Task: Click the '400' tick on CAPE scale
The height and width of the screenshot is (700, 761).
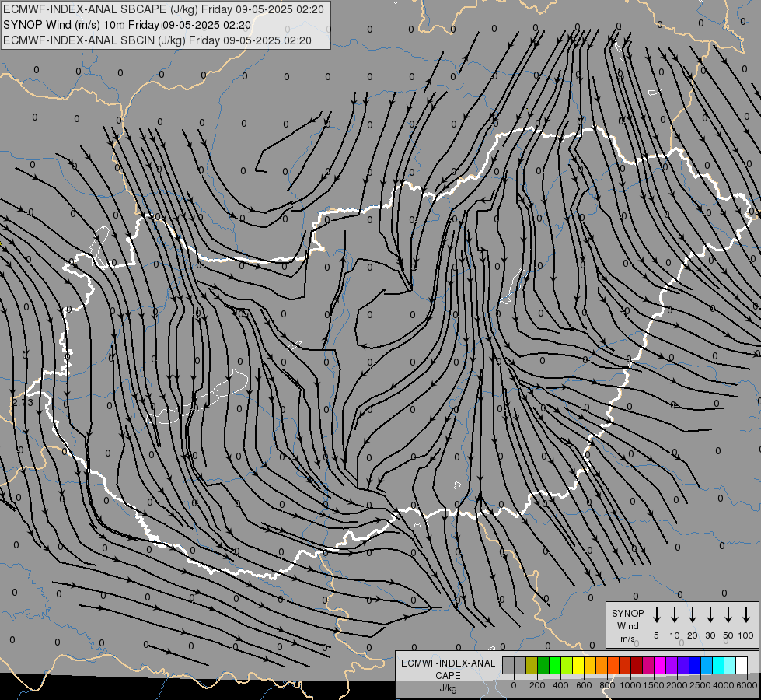Action: (x=560, y=685)
